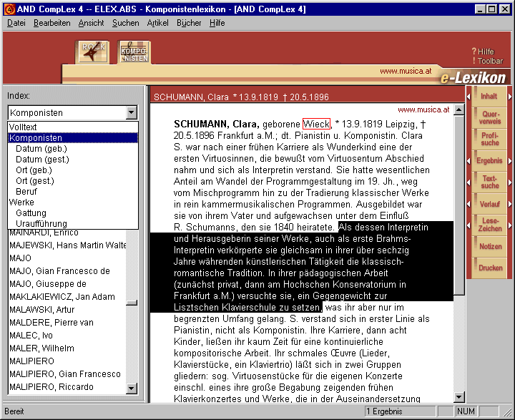Open the Rock lexicon tab icon
The height and width of the screenshot is (420, 515).
92,52
